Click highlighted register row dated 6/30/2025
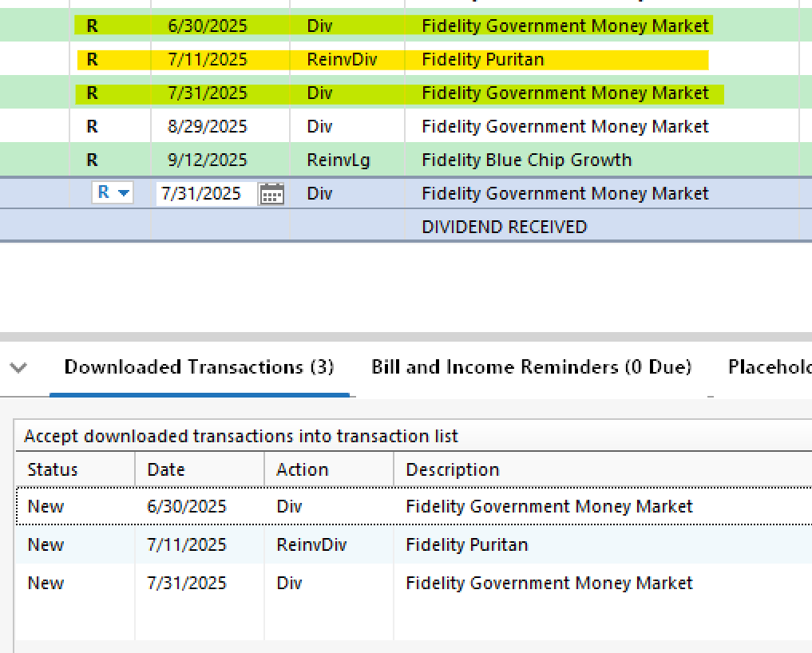Image resolution: width=812 pixels, height=653 pixels. 406,26
